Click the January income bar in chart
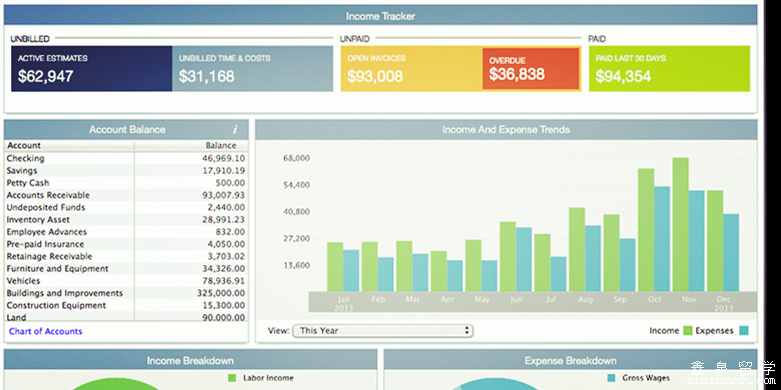781x390 pixels. (335, 267)
